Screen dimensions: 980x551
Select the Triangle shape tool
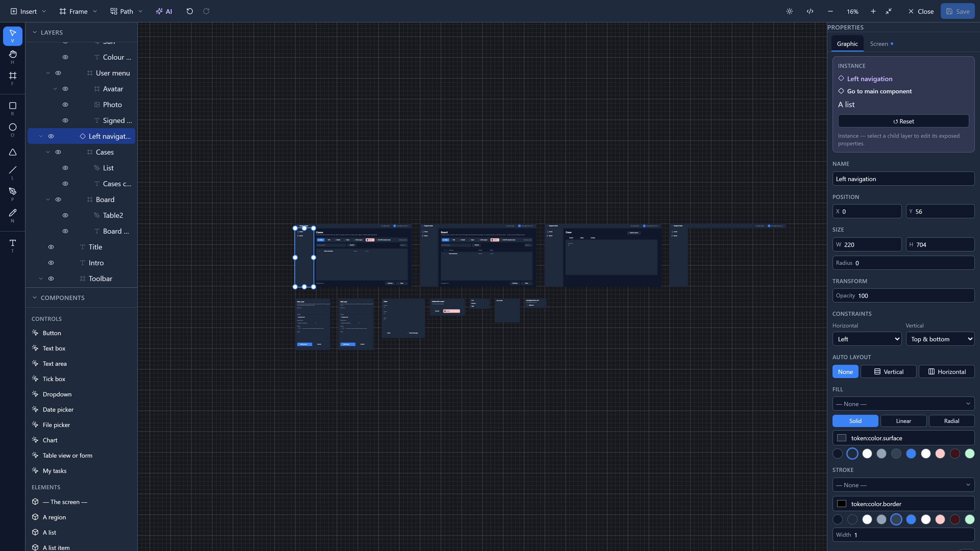13,152
